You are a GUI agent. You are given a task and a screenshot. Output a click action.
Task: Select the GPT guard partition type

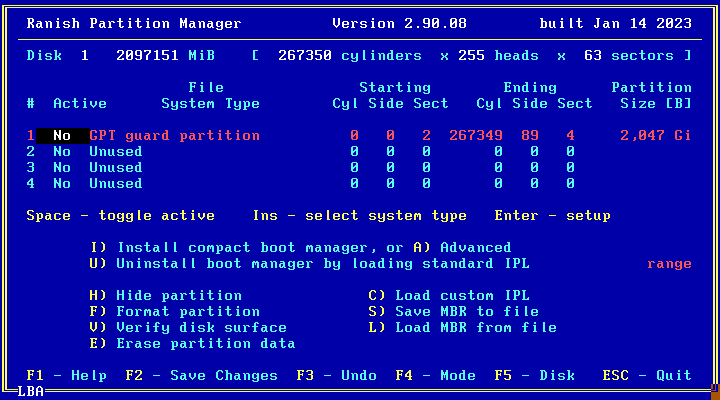[x=174, y=136]
